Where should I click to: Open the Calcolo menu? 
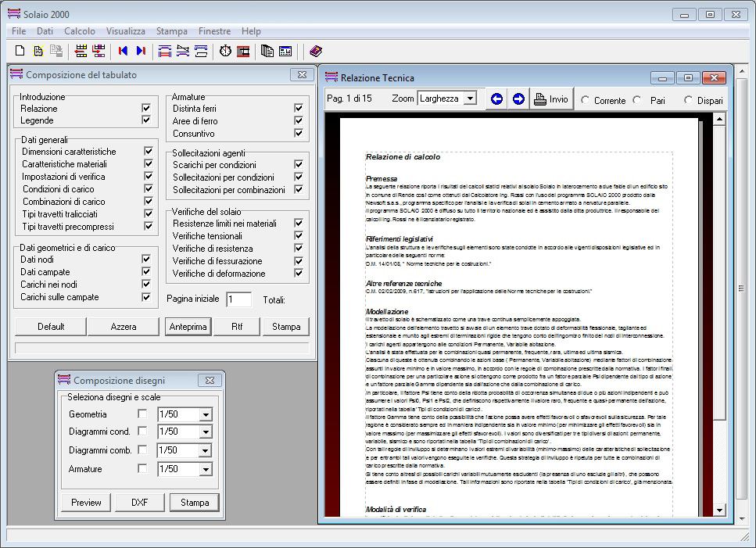80,30
